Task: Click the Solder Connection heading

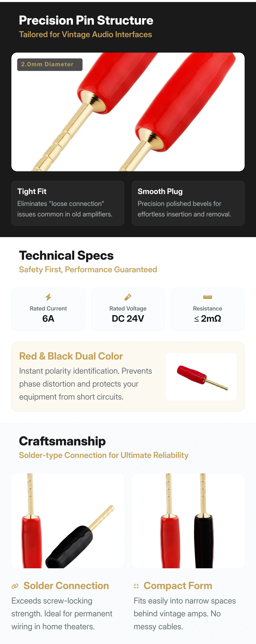Action: point(66,586)
